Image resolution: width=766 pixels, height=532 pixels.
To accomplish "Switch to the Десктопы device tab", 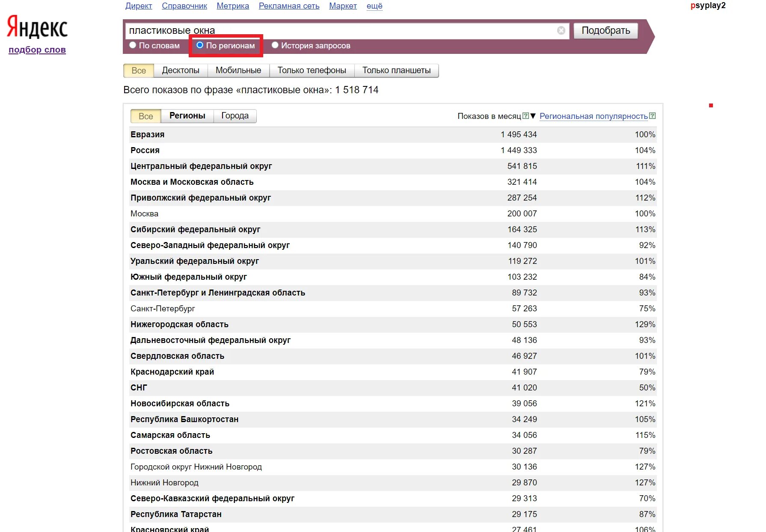I will click(x=181, y=71).
